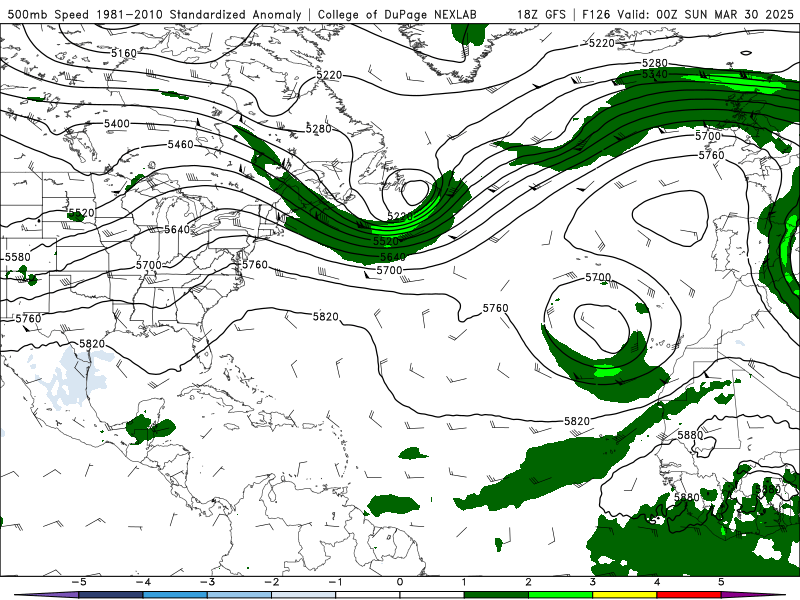Click the 5460 contour label
This screenshot has height=600, width=800.
point(181,144)
